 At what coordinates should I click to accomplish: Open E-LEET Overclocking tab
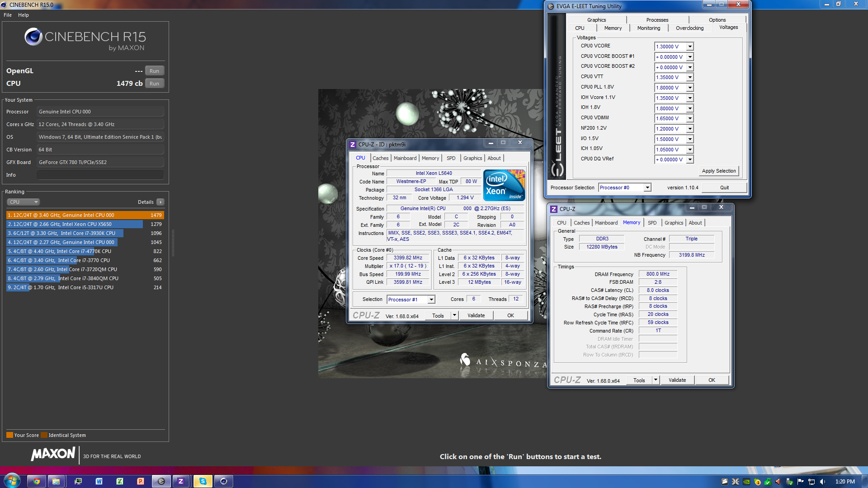[689, 28]
